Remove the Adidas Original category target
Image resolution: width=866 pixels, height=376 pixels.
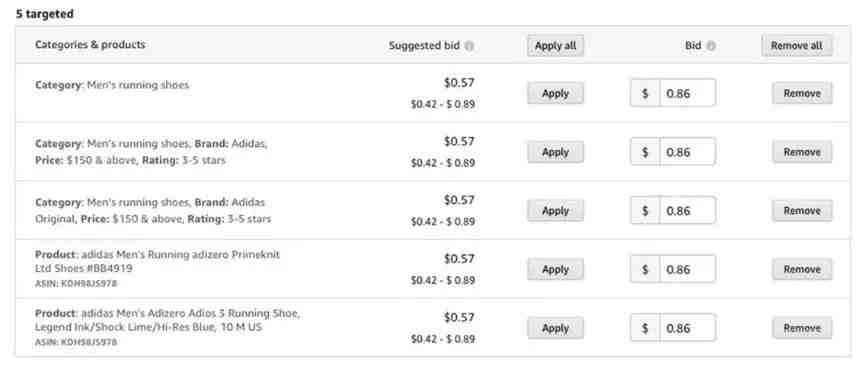pyautogui.click(x=802, y=210)
